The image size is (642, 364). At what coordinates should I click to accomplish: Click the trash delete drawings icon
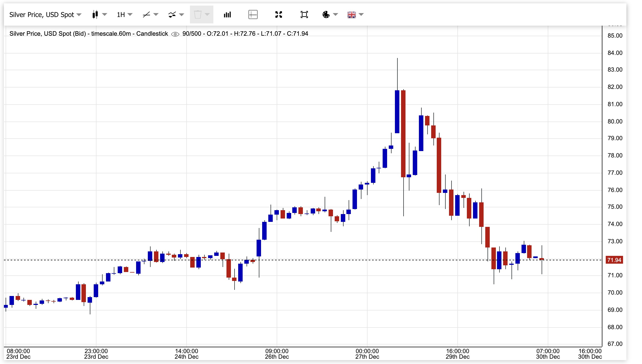tap(198, 14)
